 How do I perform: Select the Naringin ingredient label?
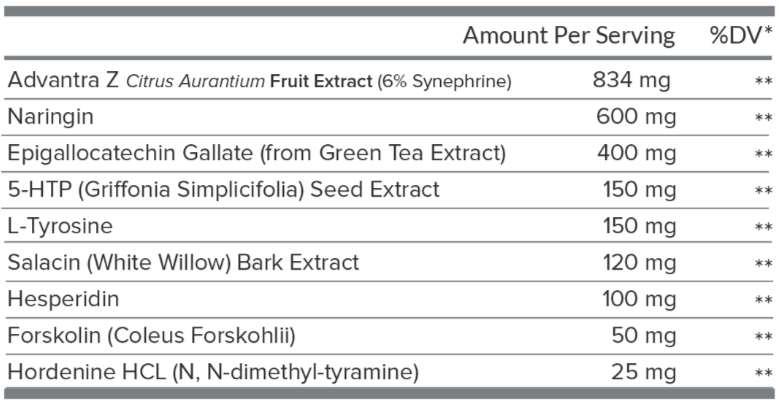point(50,117)
